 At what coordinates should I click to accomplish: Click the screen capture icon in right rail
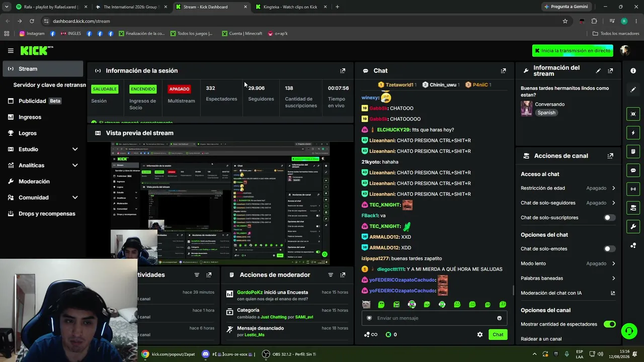(633, 114)
